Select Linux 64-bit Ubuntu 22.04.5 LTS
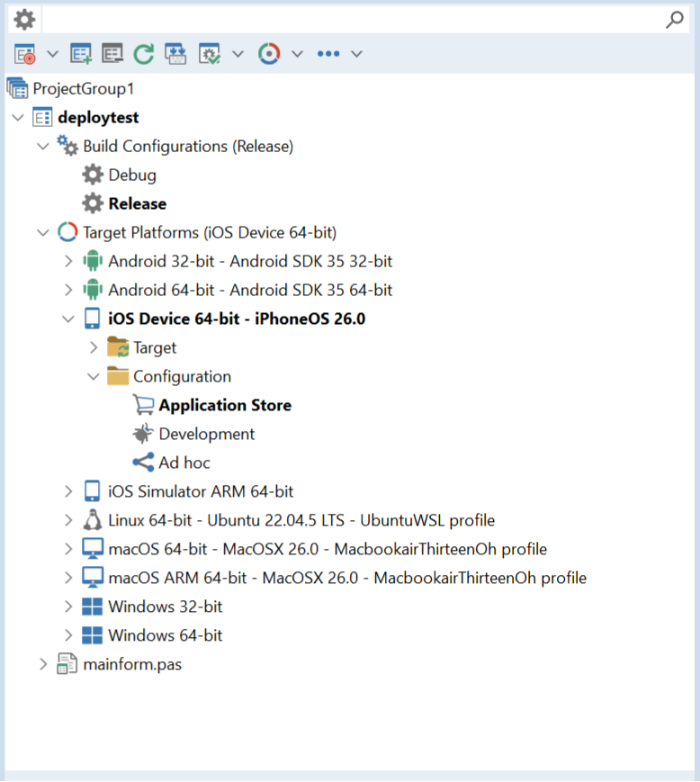 coord(301,521)
